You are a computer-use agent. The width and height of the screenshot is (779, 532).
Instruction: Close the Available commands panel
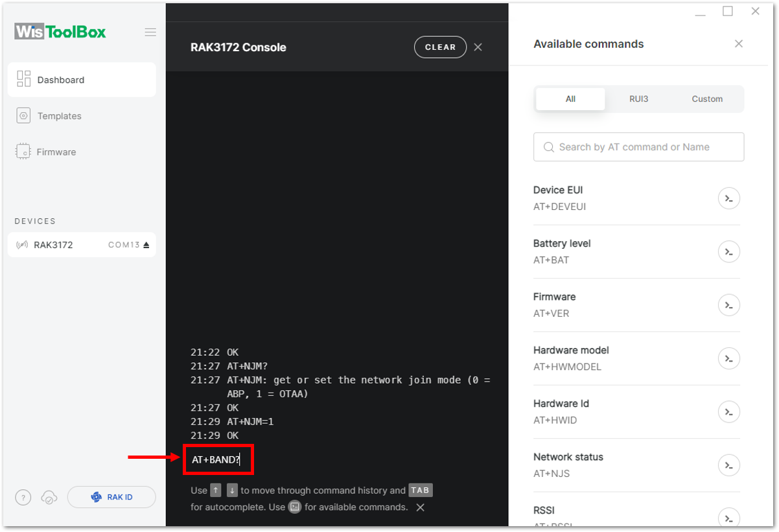(x=739, y=44)
